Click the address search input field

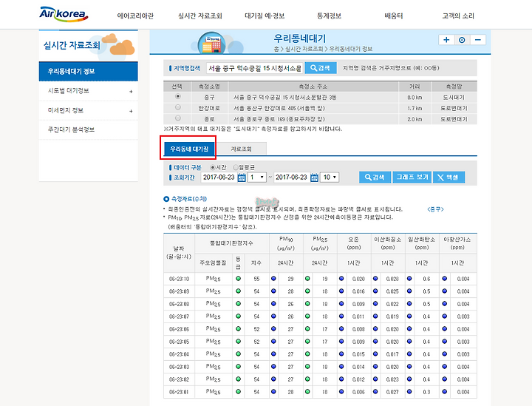pyautogui.click(x=254, y=68)
